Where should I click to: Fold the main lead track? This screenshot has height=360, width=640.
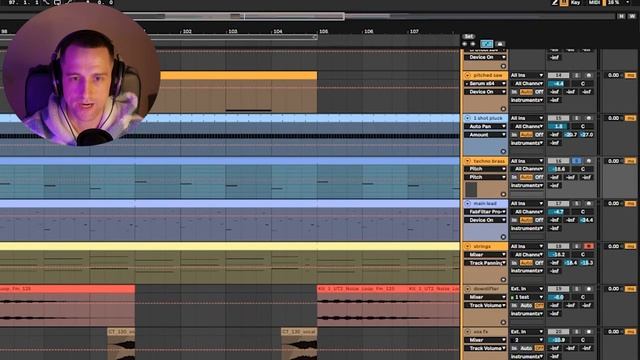pyautogui.click(x=467, y=204)
